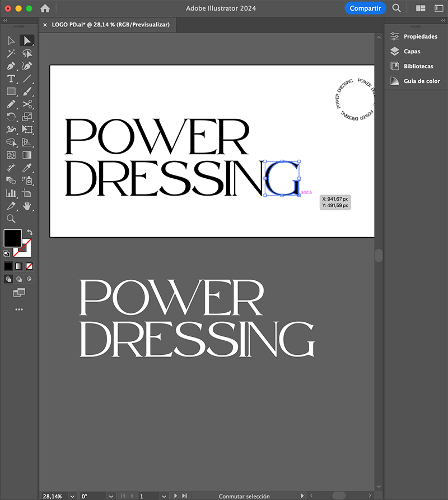Select the Perspective Grid tool

click(27, 142)
